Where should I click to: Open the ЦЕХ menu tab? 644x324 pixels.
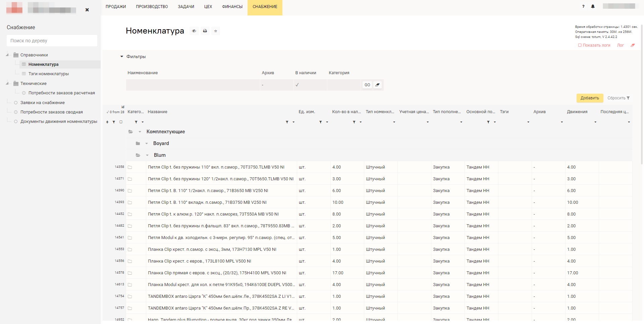coord(208,7)
